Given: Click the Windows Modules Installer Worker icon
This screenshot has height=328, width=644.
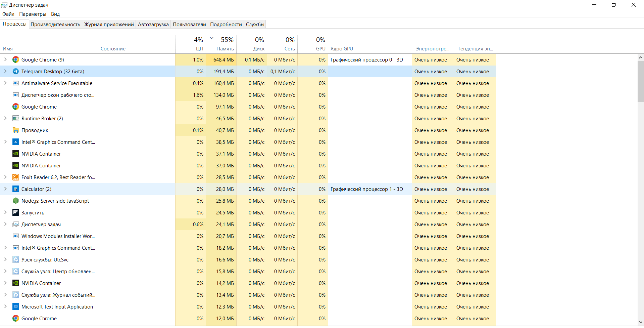Looking at the screenshot, I should (x=15, y=236).
